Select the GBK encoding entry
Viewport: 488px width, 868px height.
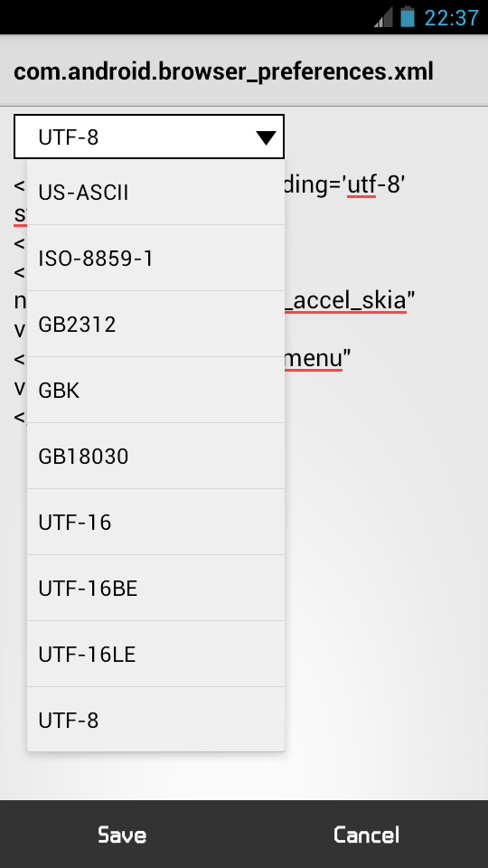coord(156,390)
